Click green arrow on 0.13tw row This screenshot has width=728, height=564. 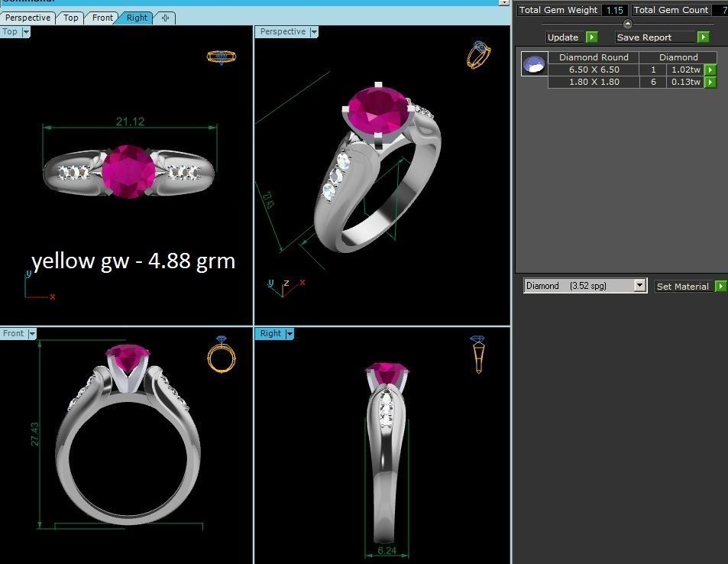coord(710,83)
